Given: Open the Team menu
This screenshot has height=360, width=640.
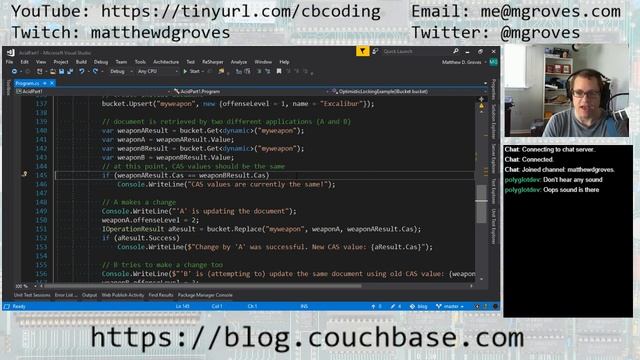Looking at the screenshot, I should tap(121, 62).
